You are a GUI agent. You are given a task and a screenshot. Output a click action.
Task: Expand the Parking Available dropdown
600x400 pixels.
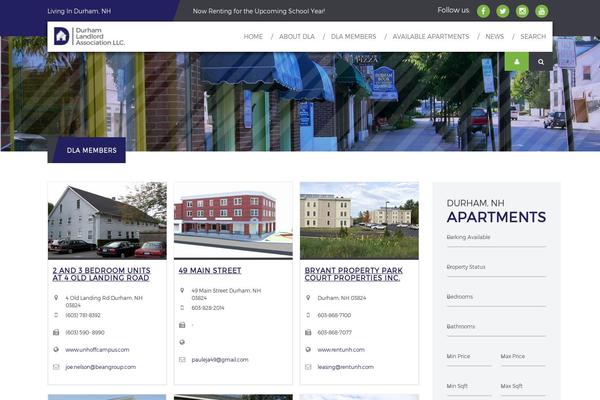coord(496,238)
